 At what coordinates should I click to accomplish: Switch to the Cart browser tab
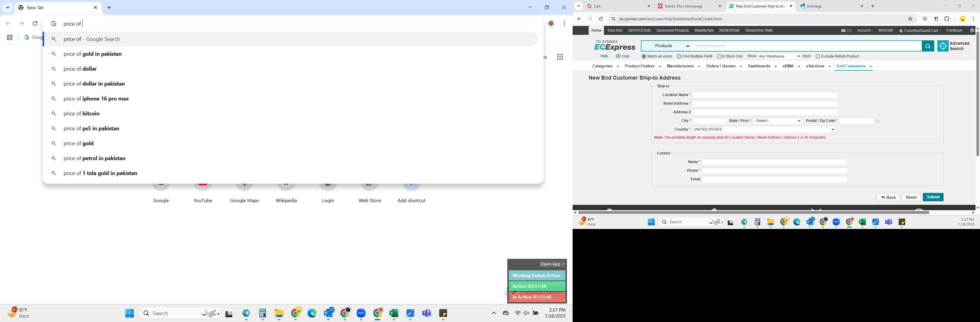coord(619,6)
